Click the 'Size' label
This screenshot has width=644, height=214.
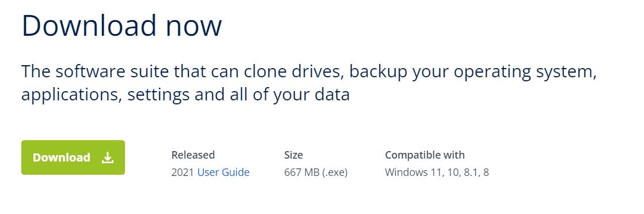[x=293, y=155]
